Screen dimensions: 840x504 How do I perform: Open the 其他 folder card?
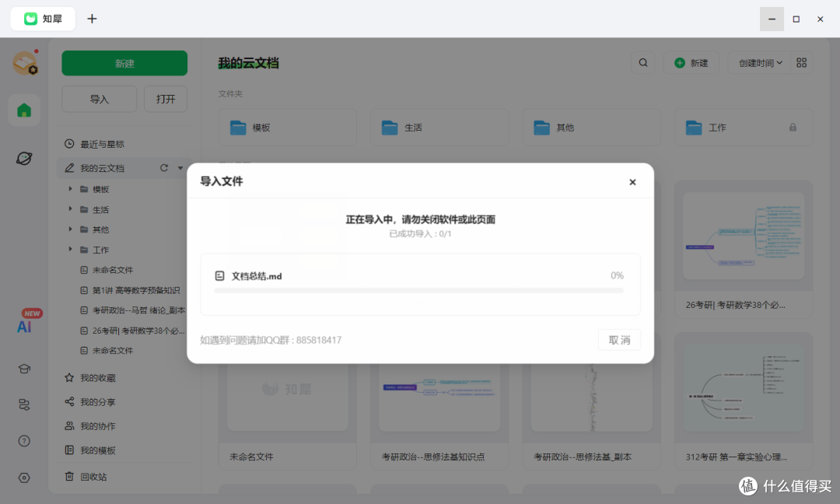(x=591, y=128)
